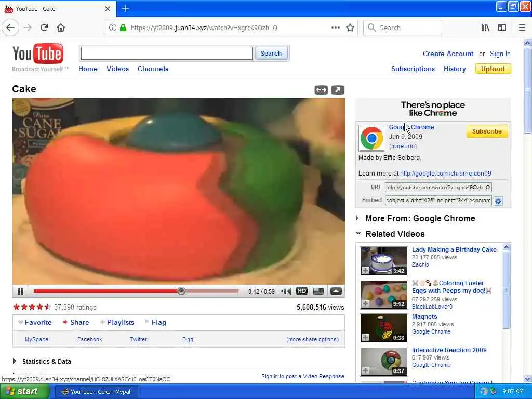Click the Sign In link
Image resolution: width=532 pixels, height=399 pixels.
click(500, 54)
